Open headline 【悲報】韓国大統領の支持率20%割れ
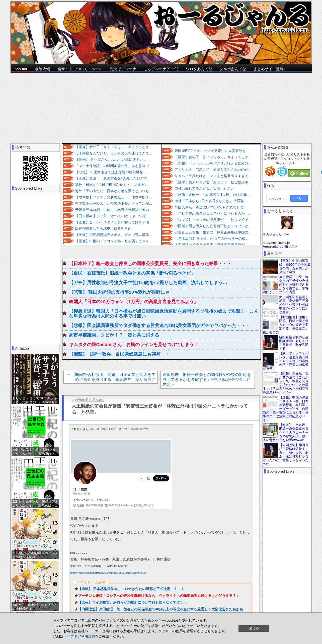Viewport: 322px width, 644px height. 119,292
